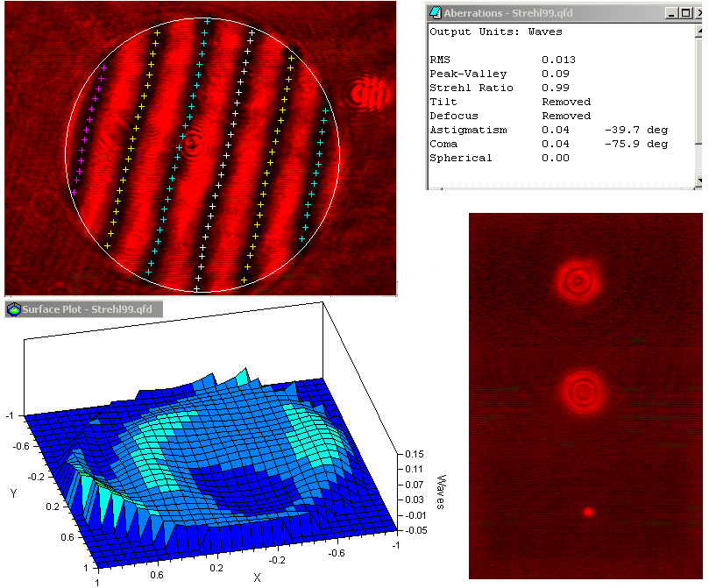Click the Aberrations - Strehl99.qfd title bar
This screenshot has width=709, height=588.
pos(564,13)
